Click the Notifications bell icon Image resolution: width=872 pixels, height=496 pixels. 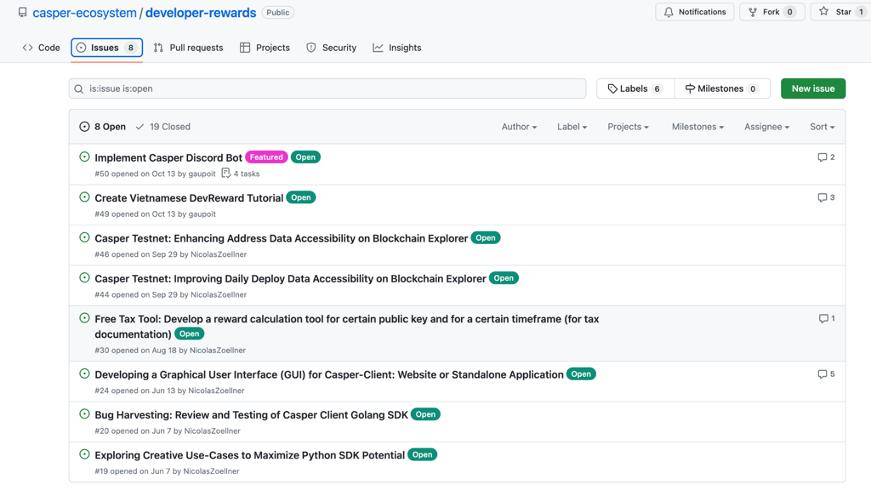point(669,12)
